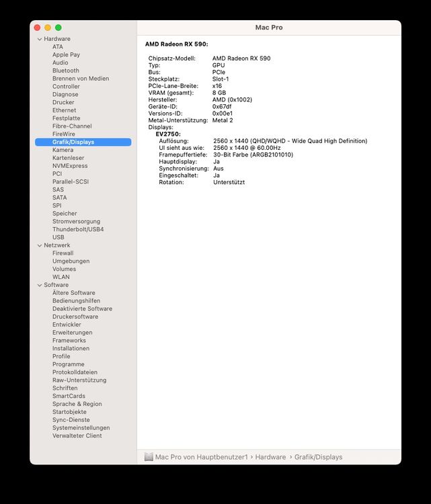Open the Apple Pay entry
This screenshot has height=504, width=431.
point(67,54)
